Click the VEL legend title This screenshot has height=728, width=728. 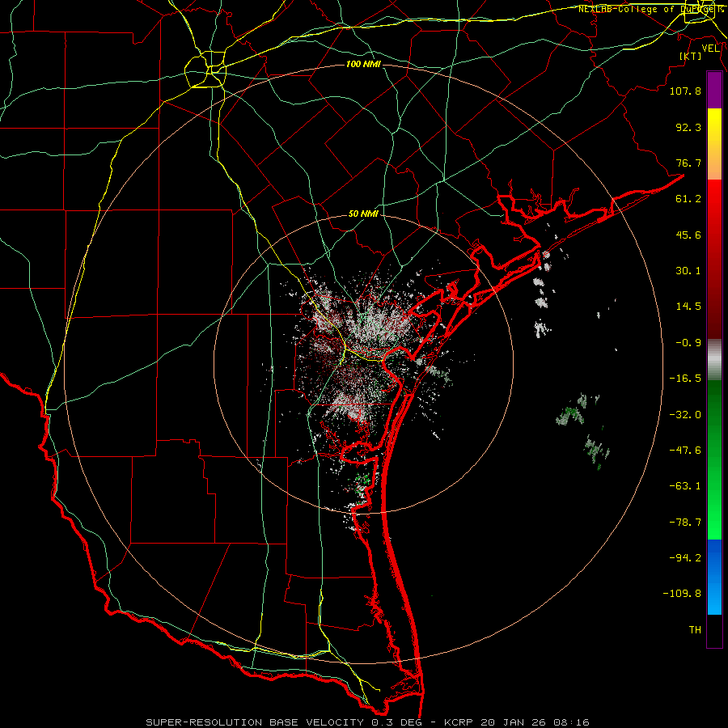(710, 49)
